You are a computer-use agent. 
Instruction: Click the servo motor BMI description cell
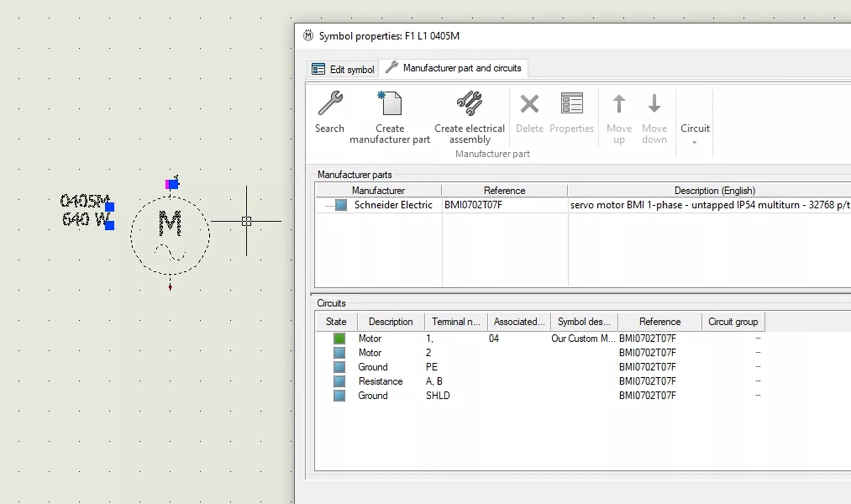click(x=710, y=205)
